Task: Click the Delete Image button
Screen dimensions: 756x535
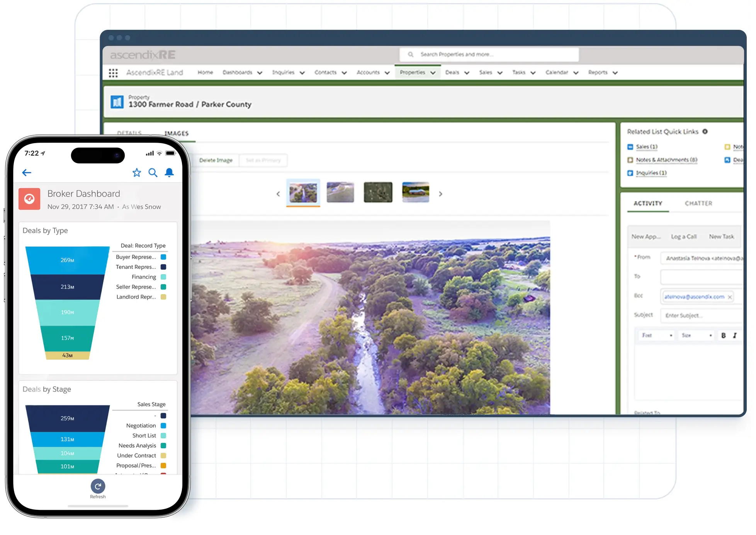Action: point(216,160)
